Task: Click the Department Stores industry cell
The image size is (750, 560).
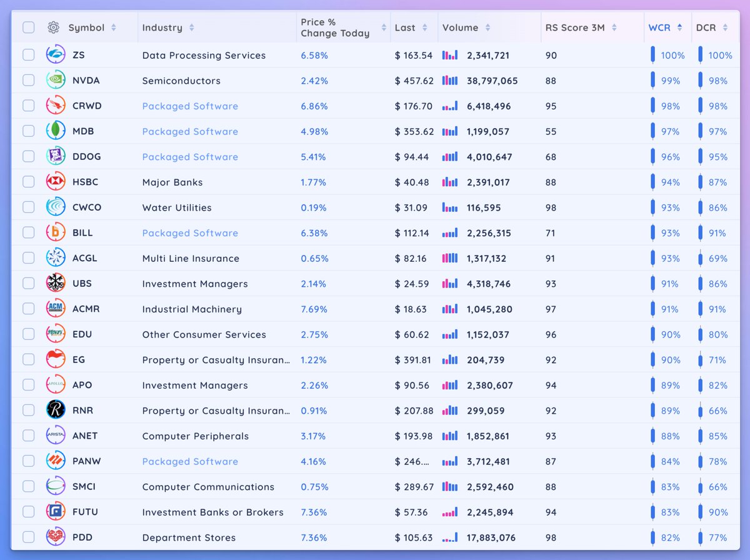Action: coord(189,537)
